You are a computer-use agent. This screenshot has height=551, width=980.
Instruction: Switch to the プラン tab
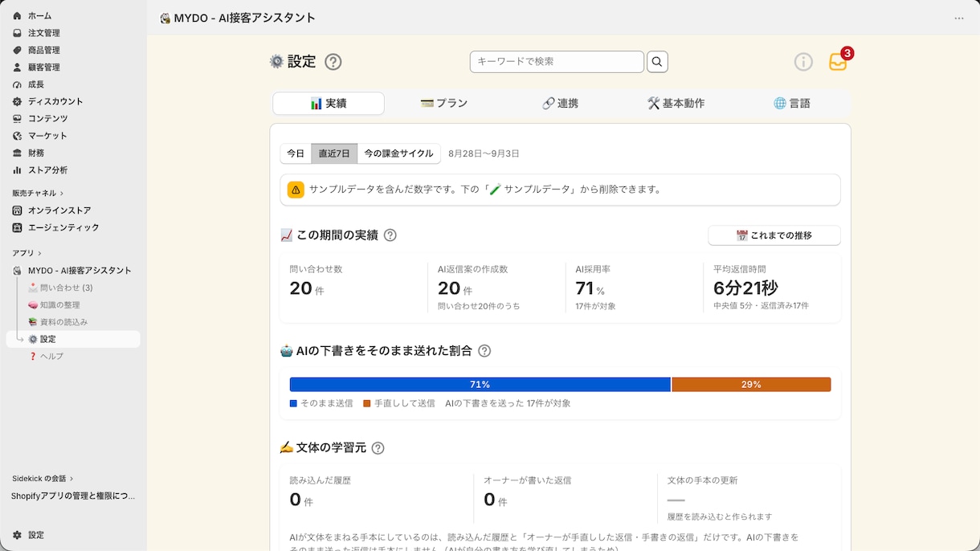(444, 104)
